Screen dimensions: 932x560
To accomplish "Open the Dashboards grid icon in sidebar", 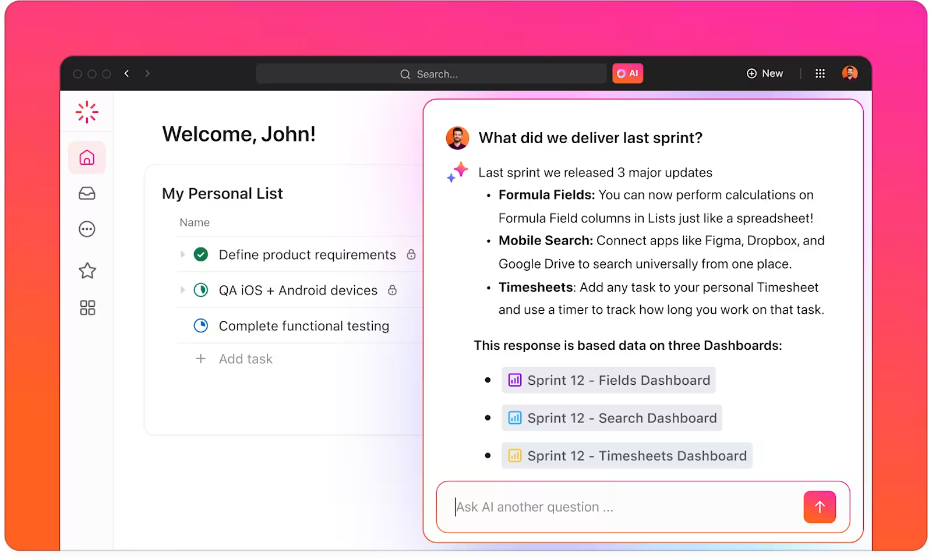I will pos(87,308).
